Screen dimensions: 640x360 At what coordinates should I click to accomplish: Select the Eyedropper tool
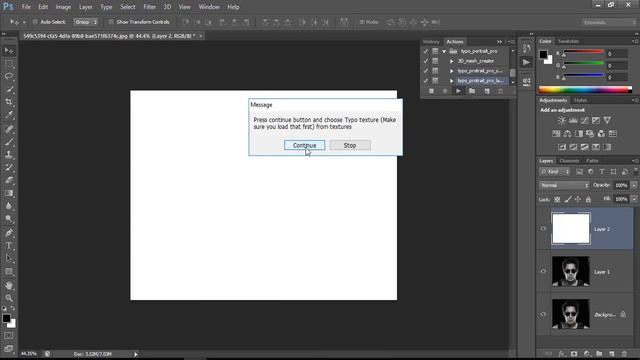[x=9, y=115]
